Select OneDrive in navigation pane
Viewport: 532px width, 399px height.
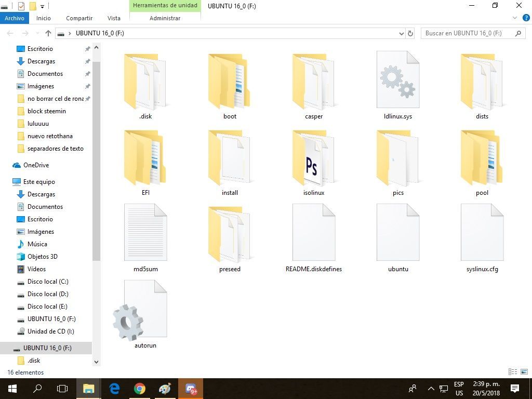point(36,165)
